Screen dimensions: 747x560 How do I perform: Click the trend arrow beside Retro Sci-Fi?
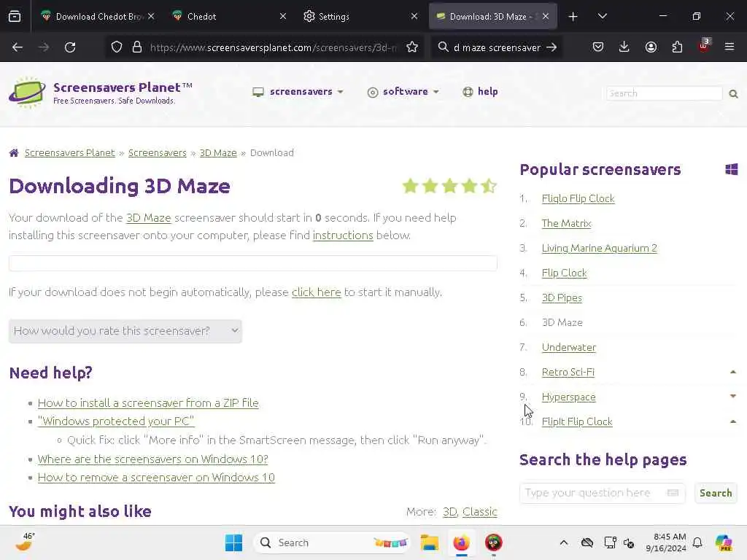pyautogui.click(x=733, y=372)
